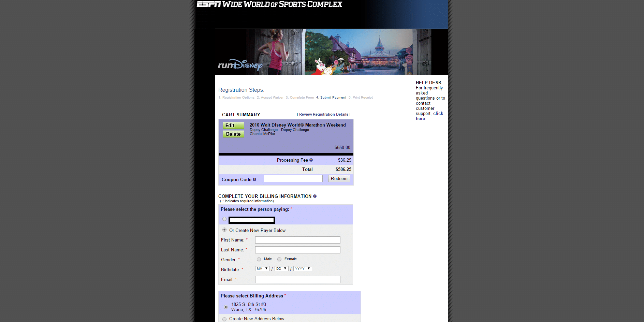Click the ESPN Wide World of Sports logo
644x322 pixels.
click(x=269, y=4)
